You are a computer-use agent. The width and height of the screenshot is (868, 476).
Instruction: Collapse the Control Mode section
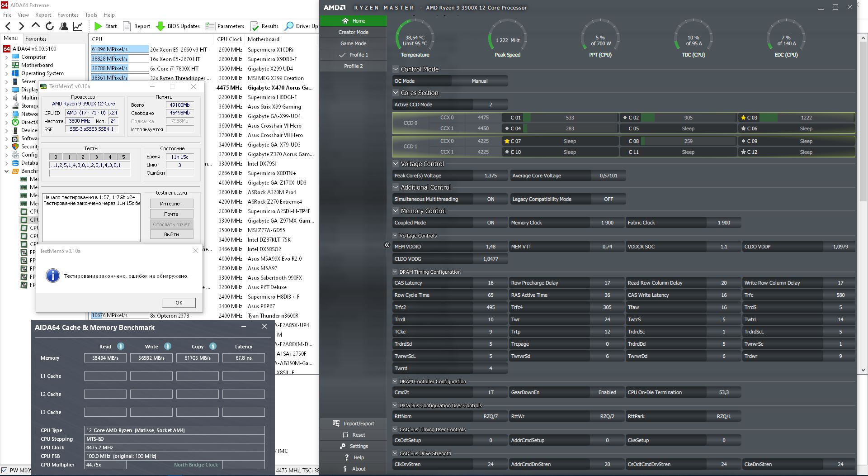396,69
